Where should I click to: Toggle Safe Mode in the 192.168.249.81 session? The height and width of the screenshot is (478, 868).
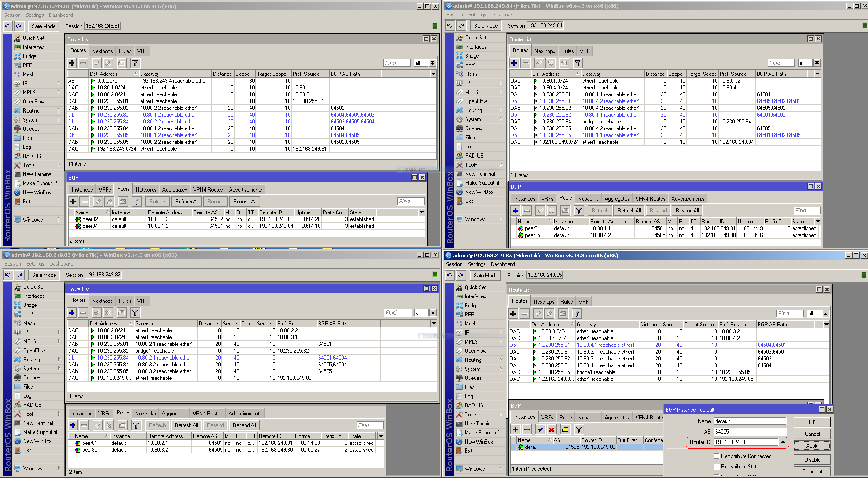click(44, 26)
